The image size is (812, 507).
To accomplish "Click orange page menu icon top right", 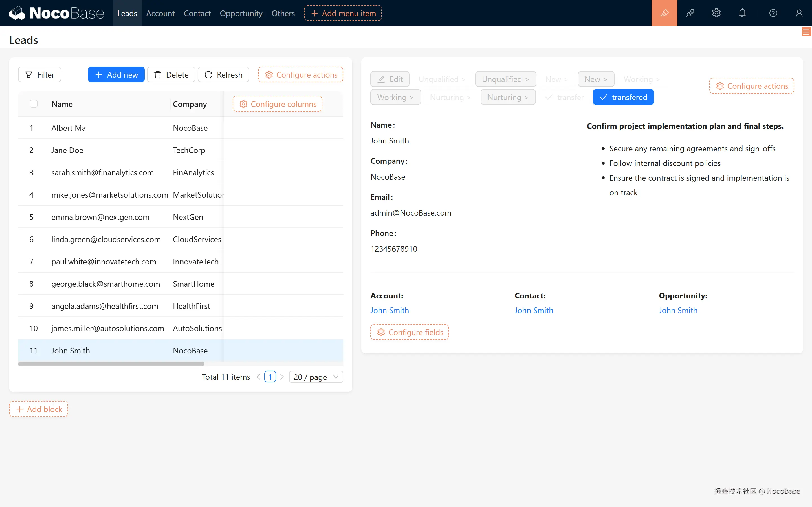I will (806, 32).
